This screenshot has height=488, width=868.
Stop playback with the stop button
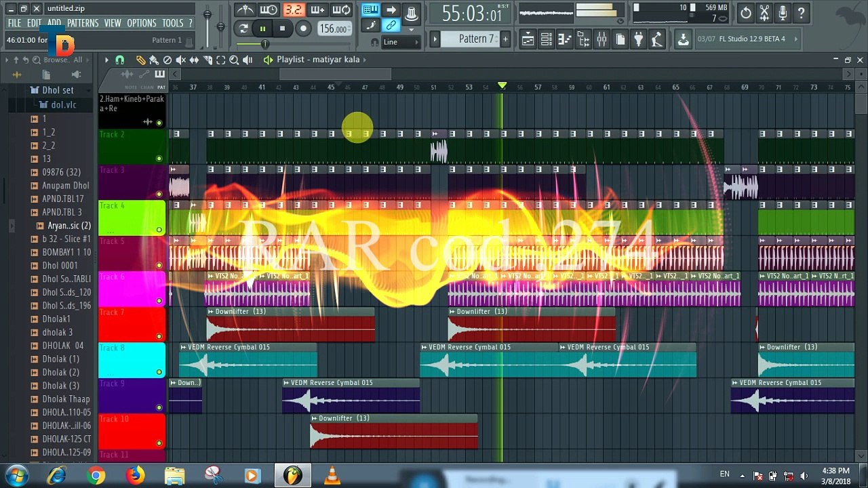coord(282,28)
